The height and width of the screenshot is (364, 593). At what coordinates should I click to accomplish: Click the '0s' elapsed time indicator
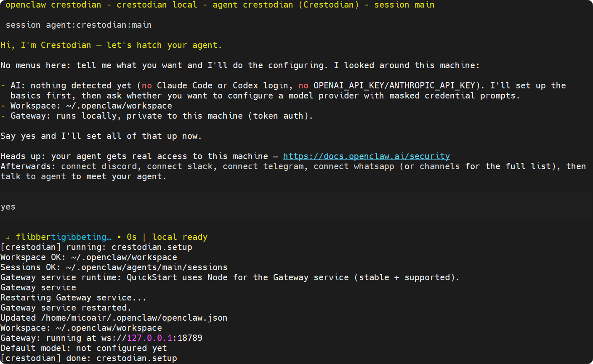click(132, 237)
